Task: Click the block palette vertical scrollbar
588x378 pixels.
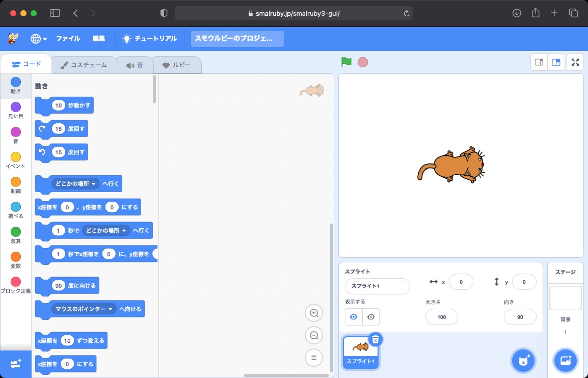Action: [154, 89]
